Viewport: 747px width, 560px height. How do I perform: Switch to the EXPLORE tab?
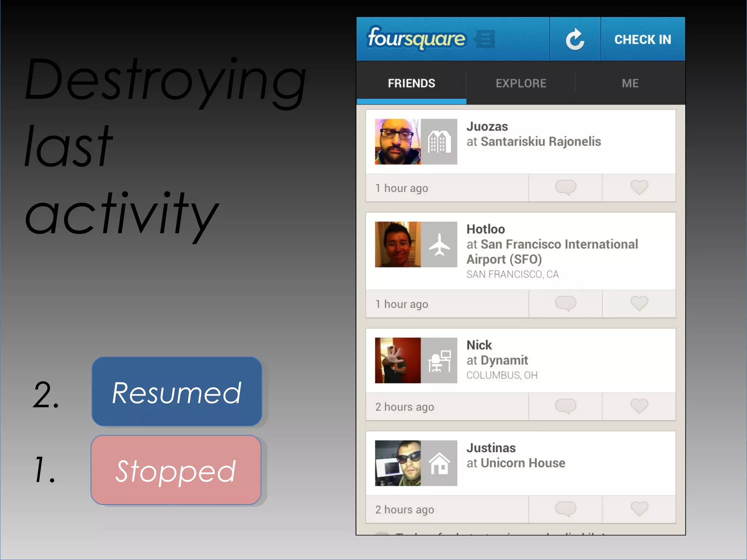[520, 83]
